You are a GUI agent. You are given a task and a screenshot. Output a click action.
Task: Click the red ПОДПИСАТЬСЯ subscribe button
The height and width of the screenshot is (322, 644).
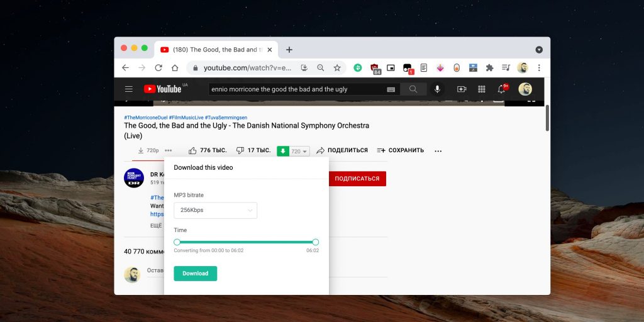coord(357,179)
